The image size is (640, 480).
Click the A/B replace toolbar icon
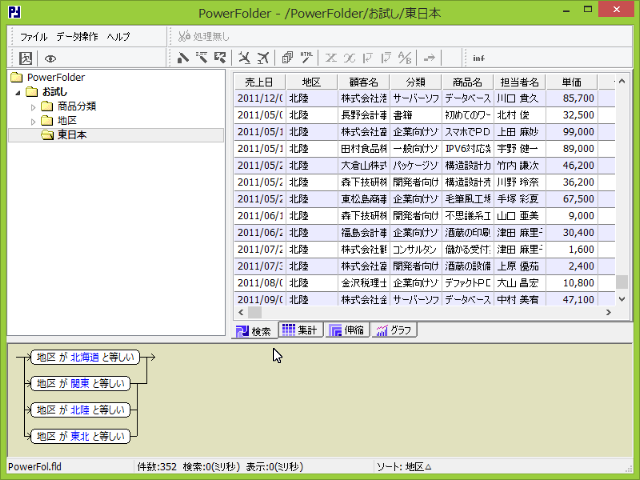tap(404, 58)
